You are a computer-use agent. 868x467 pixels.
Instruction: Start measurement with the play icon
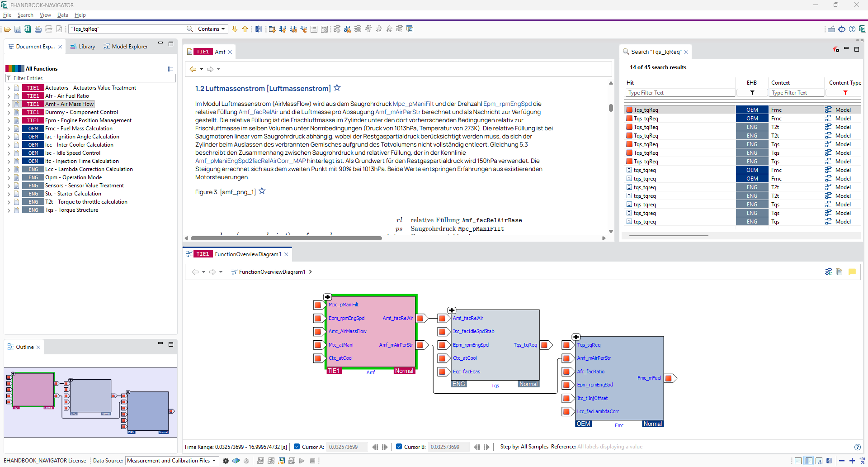pyautogui.click(x=302, y=461)
